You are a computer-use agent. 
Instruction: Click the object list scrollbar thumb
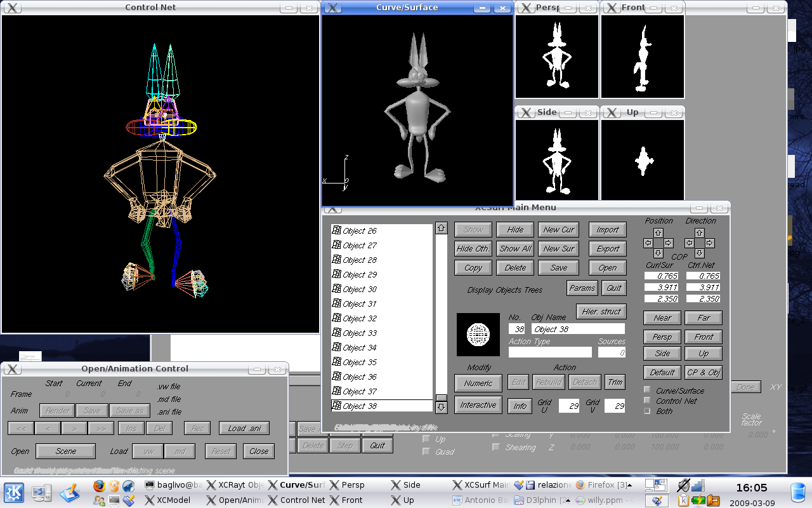(442, 398)
